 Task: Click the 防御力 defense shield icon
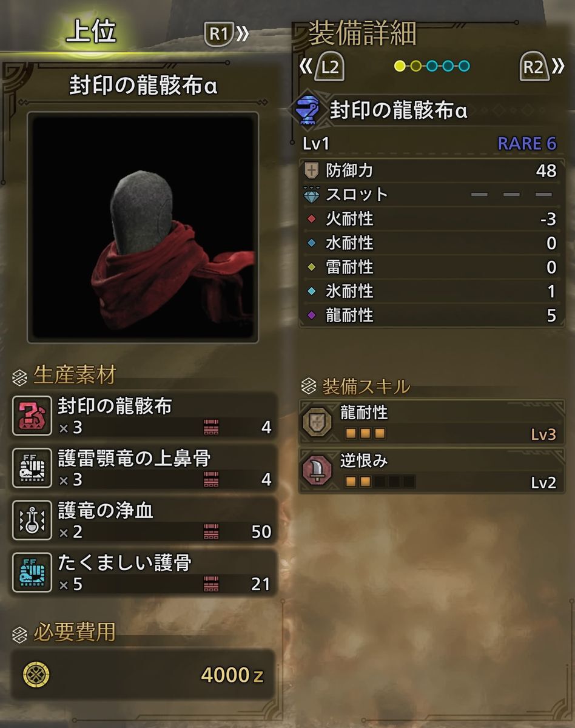pyautogui.click(x=312, y=170)
